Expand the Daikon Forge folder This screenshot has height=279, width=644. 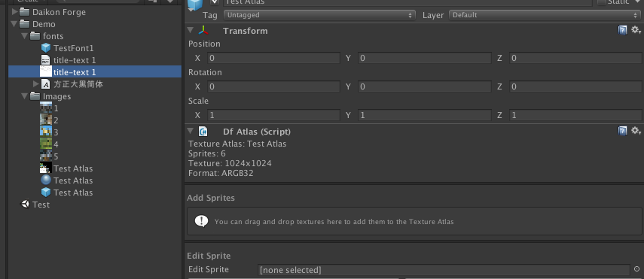click(15, 12)
